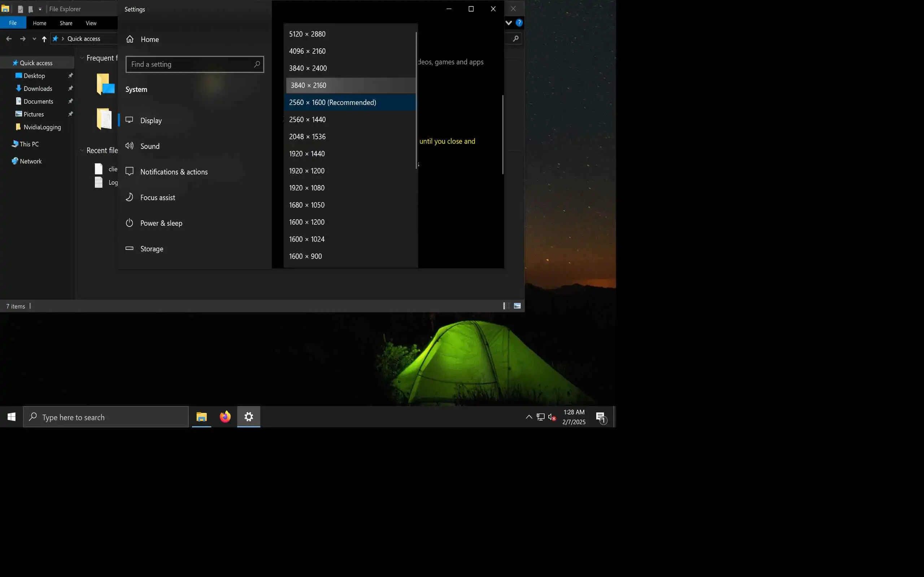Open Focus assist settings
Screen dimensions: 924x577
point(157,198)
